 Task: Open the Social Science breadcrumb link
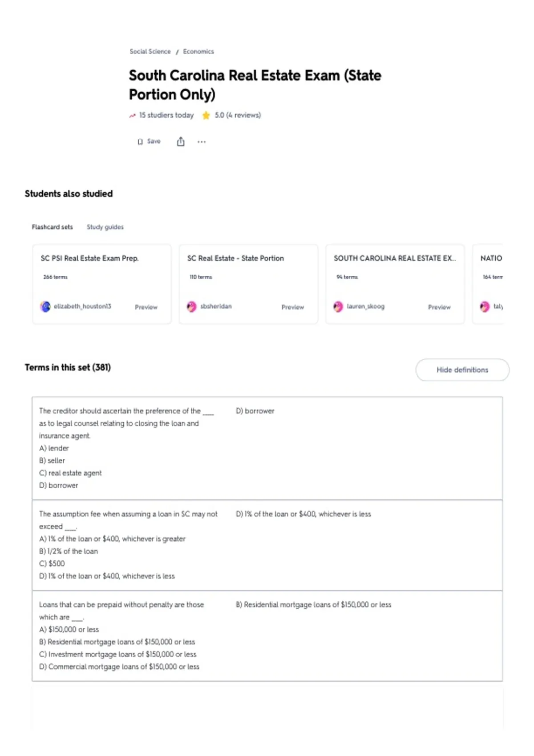click(150, 52)
